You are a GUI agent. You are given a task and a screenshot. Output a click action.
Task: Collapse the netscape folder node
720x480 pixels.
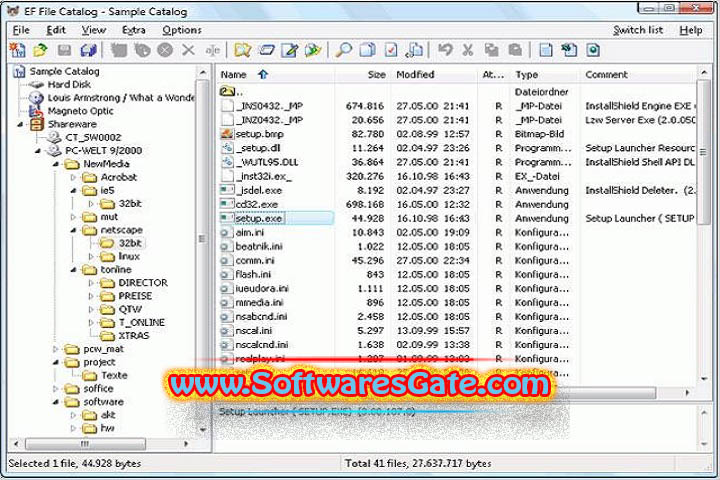(x=73, y=230)
